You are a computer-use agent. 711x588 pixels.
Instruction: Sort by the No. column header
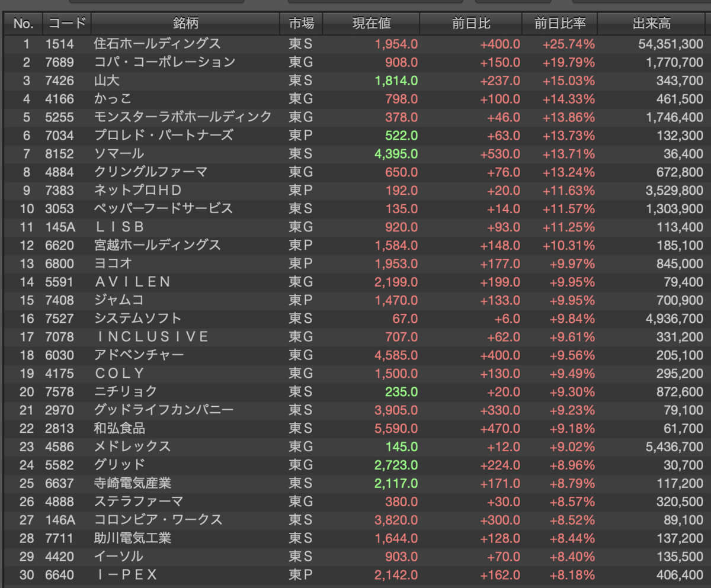coord(23,24)
